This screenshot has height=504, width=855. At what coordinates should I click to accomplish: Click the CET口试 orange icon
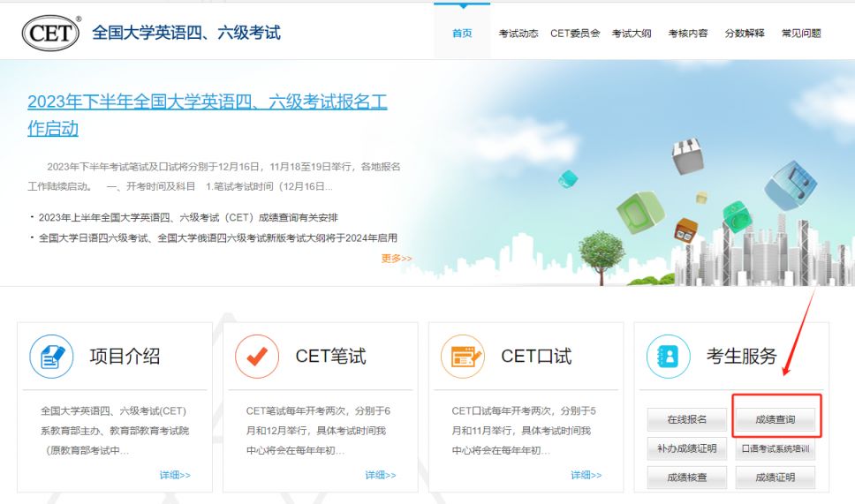pos(463,357)
